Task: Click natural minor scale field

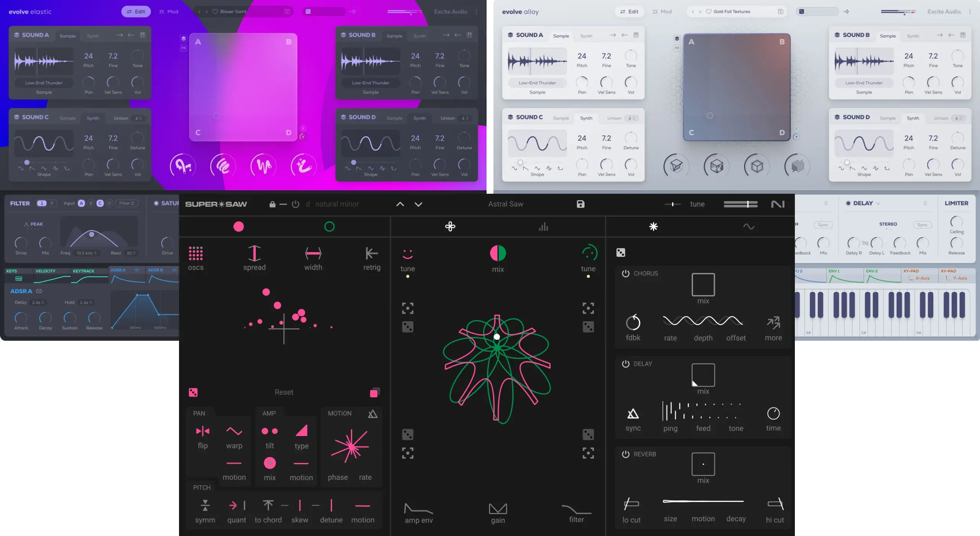Action: pyautogui.click(x=337, y=204)
